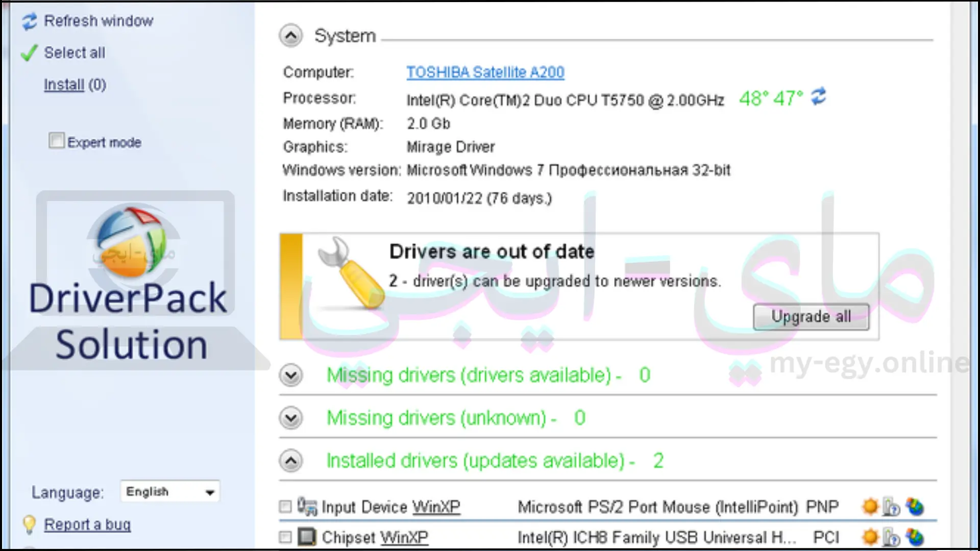Click Intel(R) ICH8 Family USB Universal text

point(657,537)
